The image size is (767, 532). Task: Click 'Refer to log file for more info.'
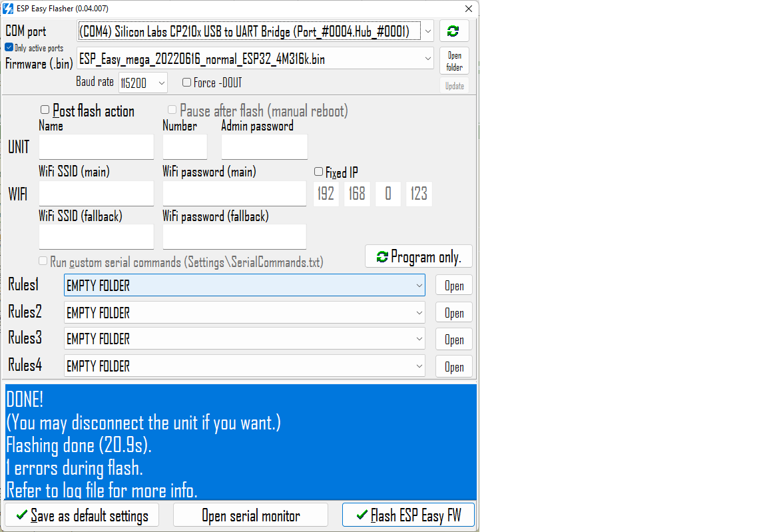tap(102, 491)
